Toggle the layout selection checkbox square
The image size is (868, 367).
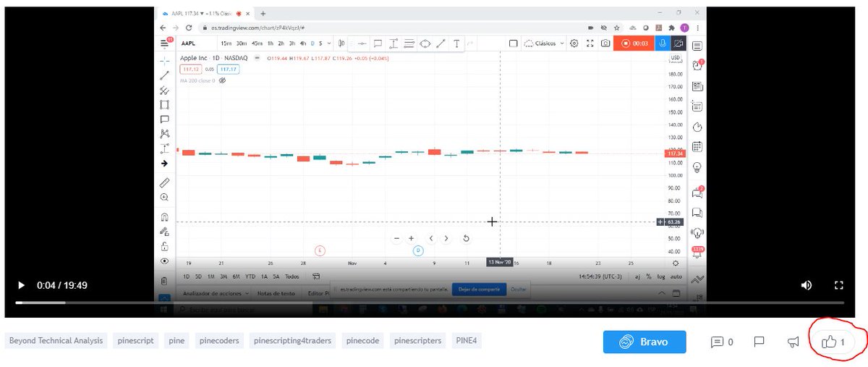(x=513, y=43)
